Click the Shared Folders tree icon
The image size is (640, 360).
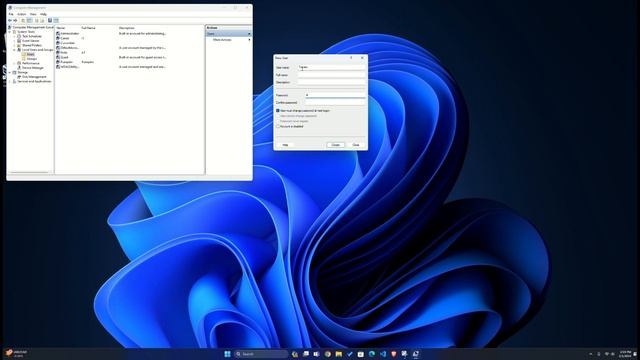[x=19, y=45]
